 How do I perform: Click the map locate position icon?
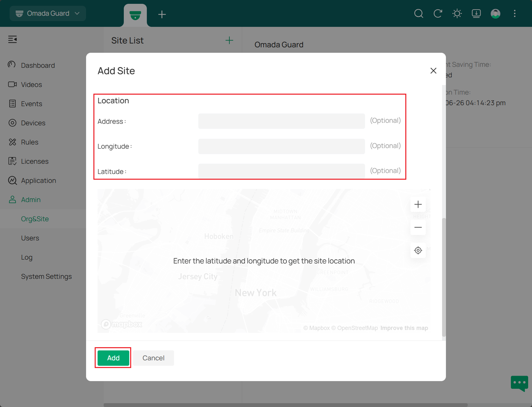(x=418, y=250)
